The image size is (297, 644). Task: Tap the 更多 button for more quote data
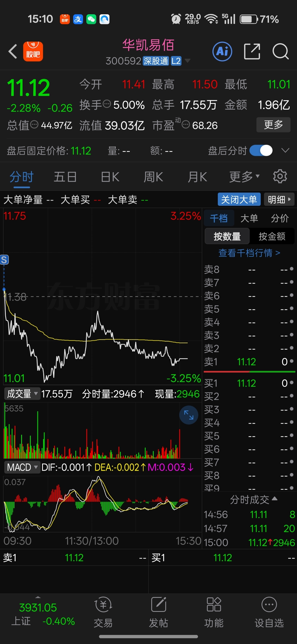pyautogui.click(x=273, y=124)
